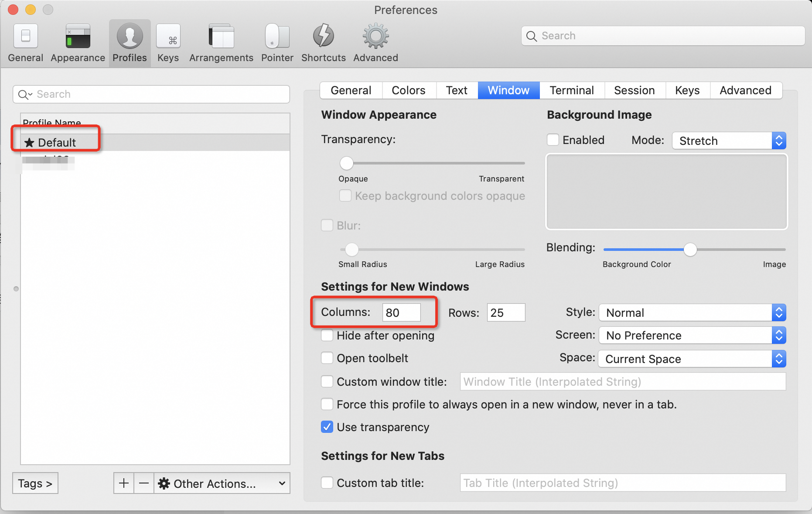Click the Rows field with 25

point(506,312)
